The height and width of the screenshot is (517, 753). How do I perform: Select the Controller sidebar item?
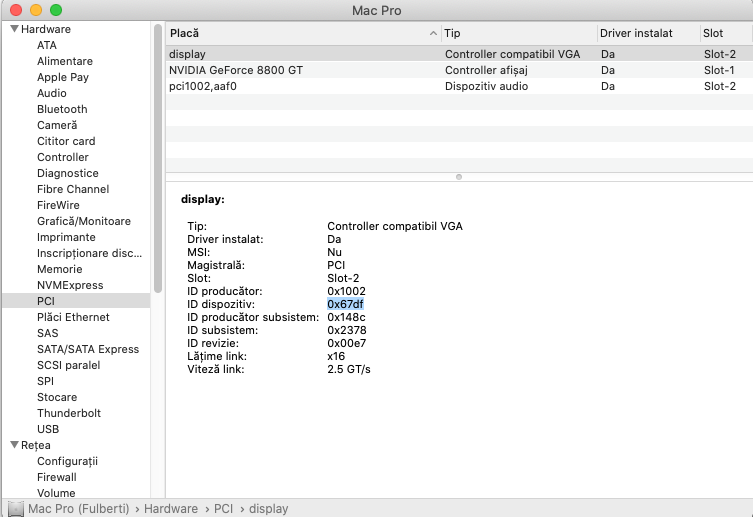pyautogui.click(x=63, y=157)
